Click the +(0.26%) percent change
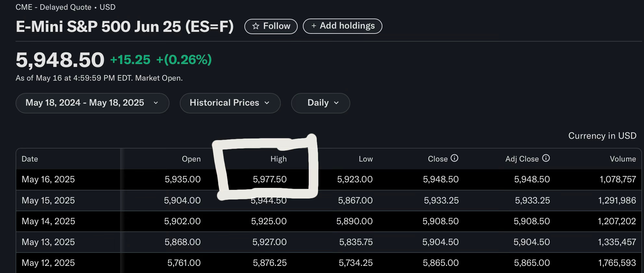The image size is (644, 273). pos(184,60)
